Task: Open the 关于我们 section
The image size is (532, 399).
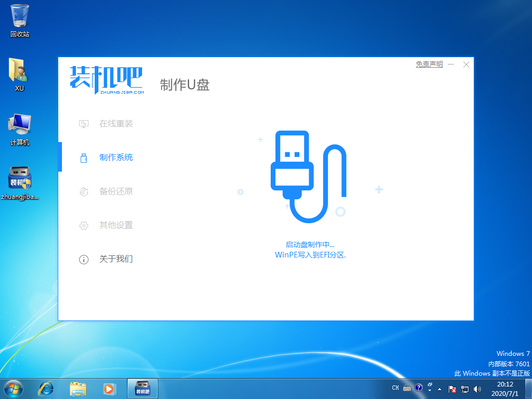Action: pos(116,259)
